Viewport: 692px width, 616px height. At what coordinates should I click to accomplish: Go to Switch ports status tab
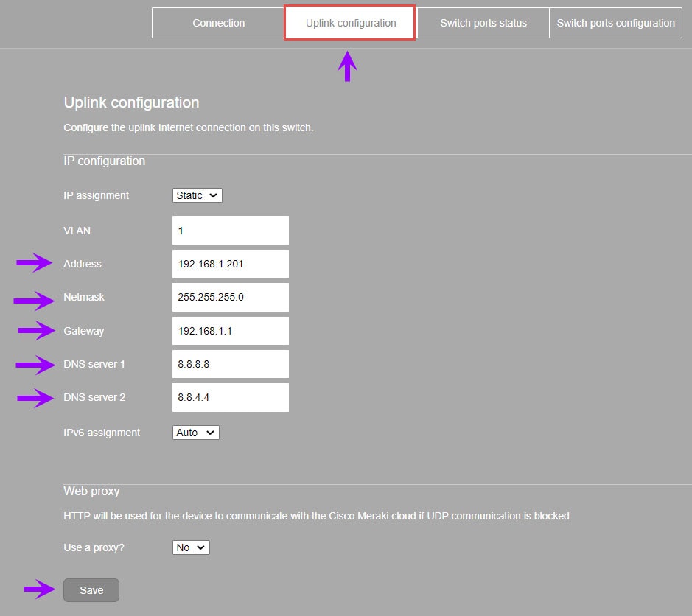483,23
